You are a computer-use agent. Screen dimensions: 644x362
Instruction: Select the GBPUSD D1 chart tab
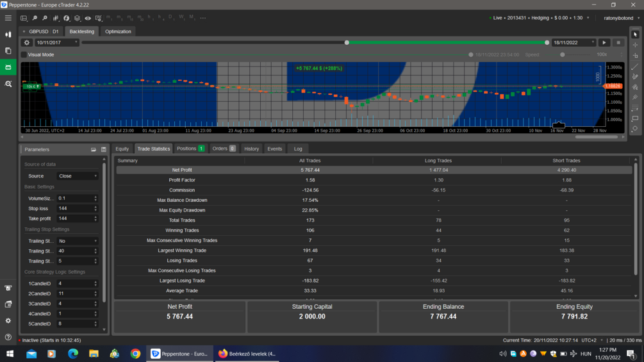click(x=42, y=31)
